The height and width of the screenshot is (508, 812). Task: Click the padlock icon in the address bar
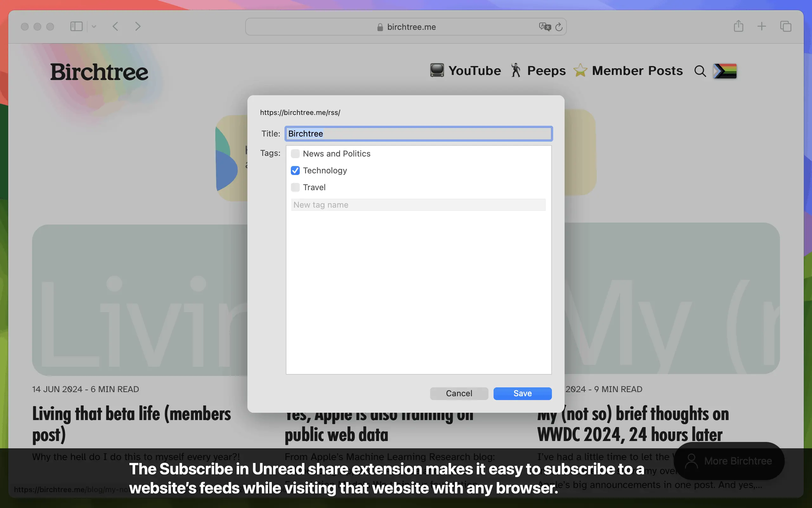click(380, 27)
